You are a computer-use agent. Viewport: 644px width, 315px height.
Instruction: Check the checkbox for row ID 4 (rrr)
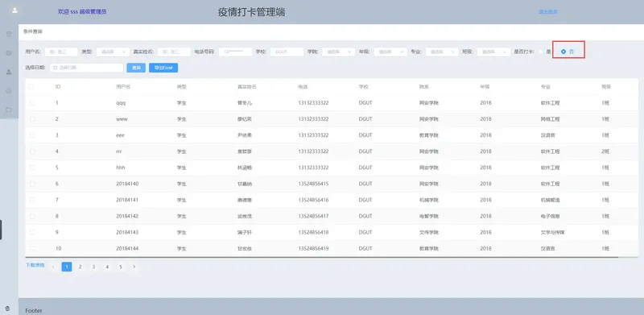click(x=32, y=151)
